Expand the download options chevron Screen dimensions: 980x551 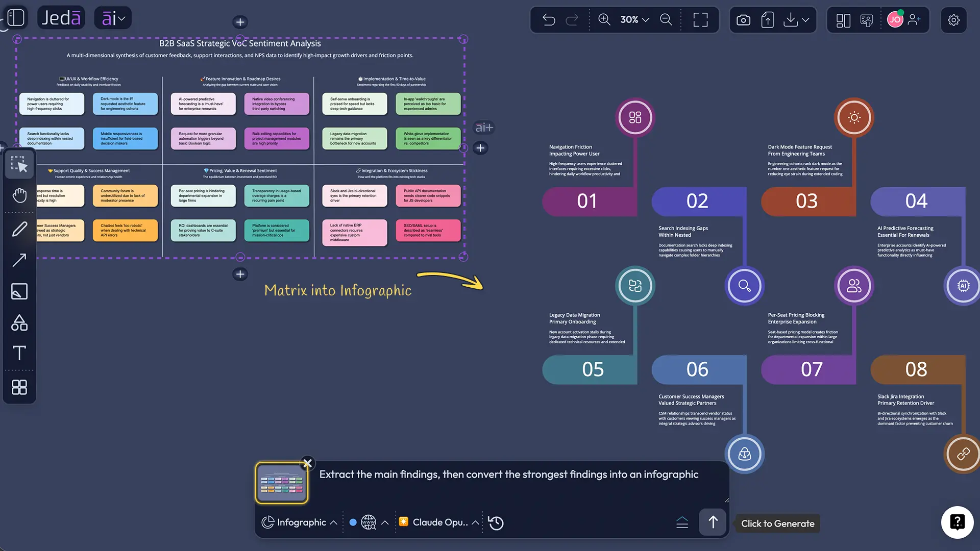coord(805,20)
